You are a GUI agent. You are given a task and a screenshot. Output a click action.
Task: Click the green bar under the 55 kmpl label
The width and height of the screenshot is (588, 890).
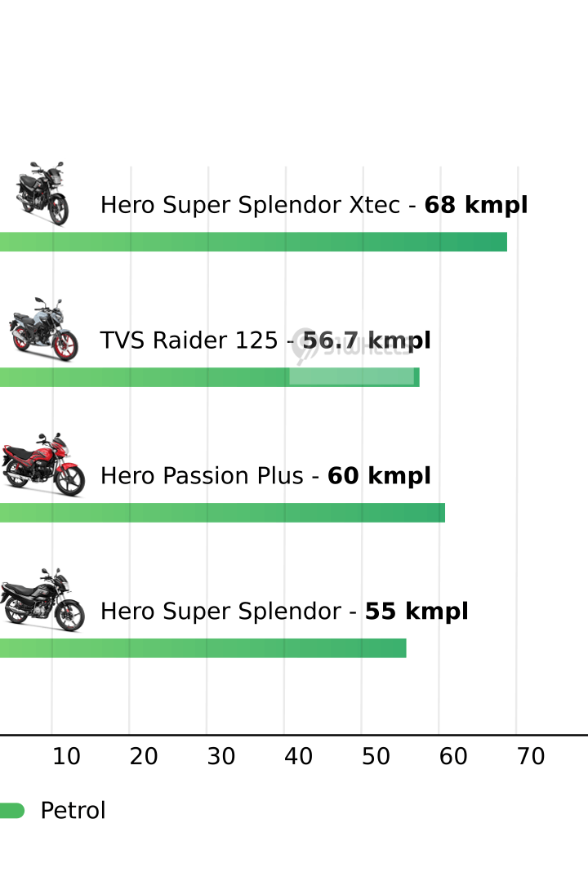point(203,648)
